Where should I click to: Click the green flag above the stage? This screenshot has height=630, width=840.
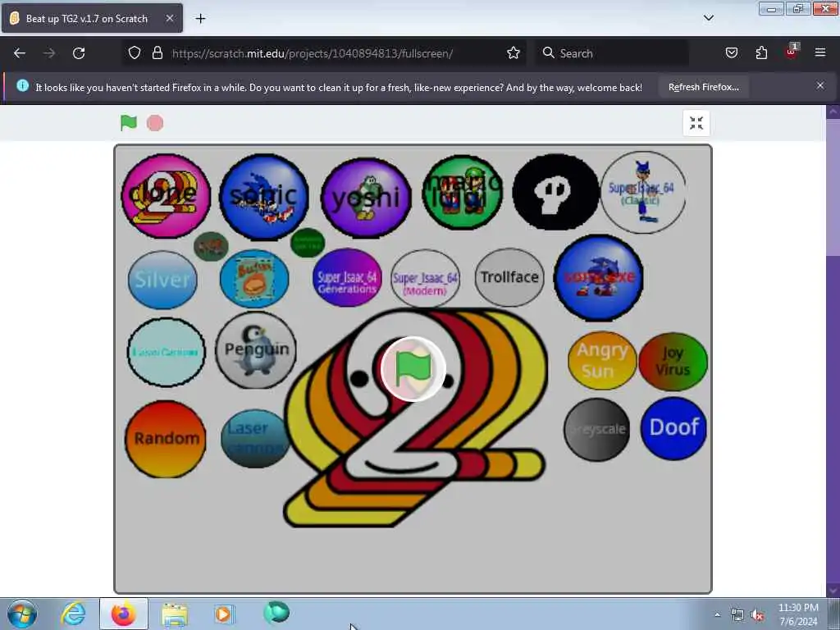tap(129, 123)
